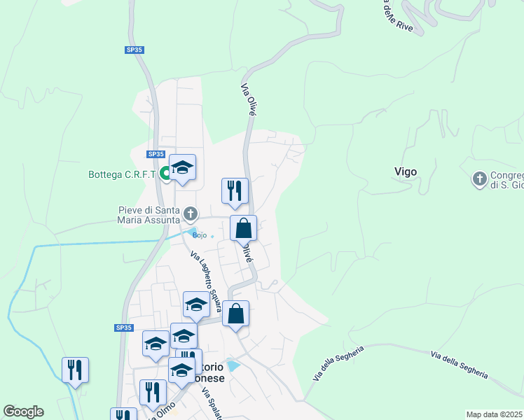Click the topmost SP35 road shield
The image size is (524, 420).
pyautogui.click(x=135, y=50)
